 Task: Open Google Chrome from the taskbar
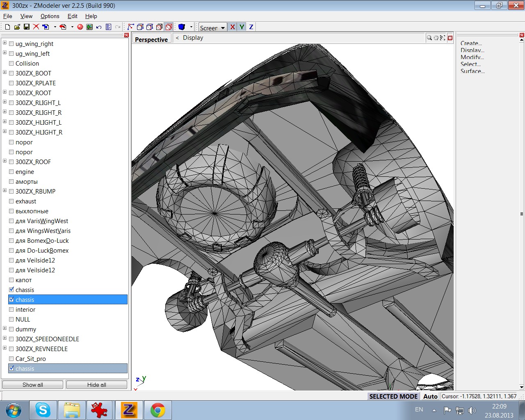click(157, 410)
